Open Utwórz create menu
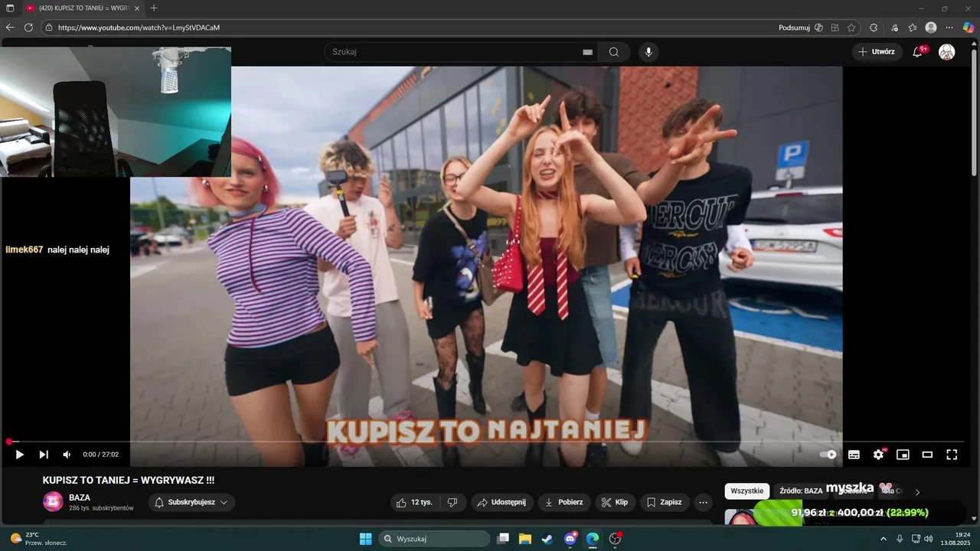 [877, 52]
